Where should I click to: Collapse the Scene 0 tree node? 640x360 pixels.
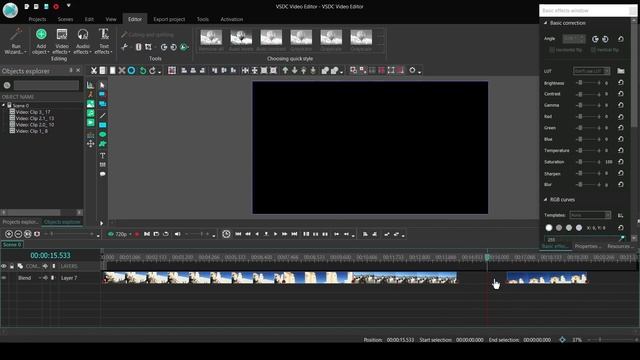pos(4,105)
